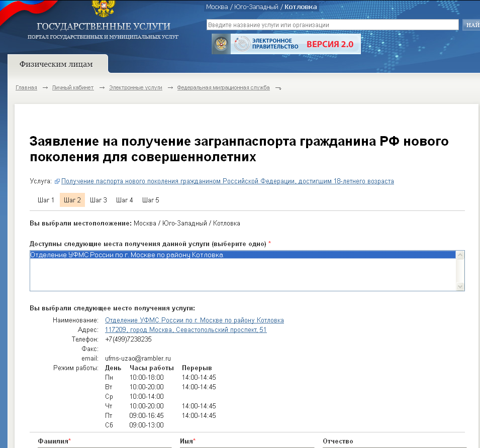Click the Имя field label
Image resolution: width=480 pixels, height=448 pixels.
pos(187,441)
